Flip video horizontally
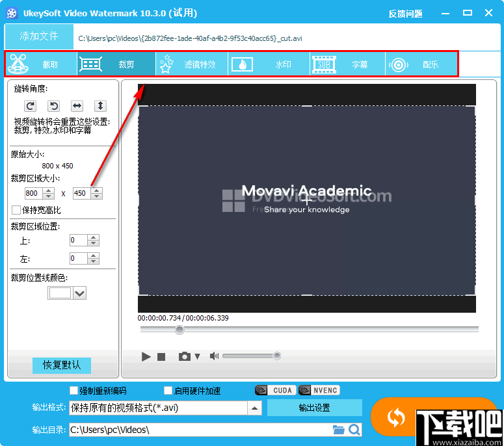Viewport: 504px width, 446px height. pyautogui.click(x=77, y=106)
